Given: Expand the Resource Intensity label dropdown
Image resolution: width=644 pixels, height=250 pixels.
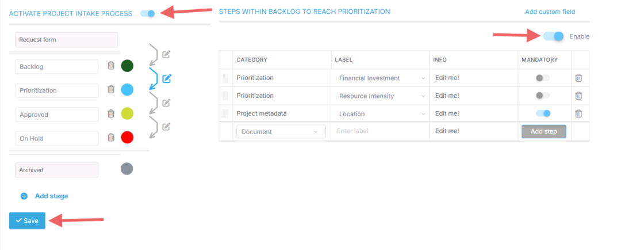Looking at the screenshot, I should coord(381,96).
